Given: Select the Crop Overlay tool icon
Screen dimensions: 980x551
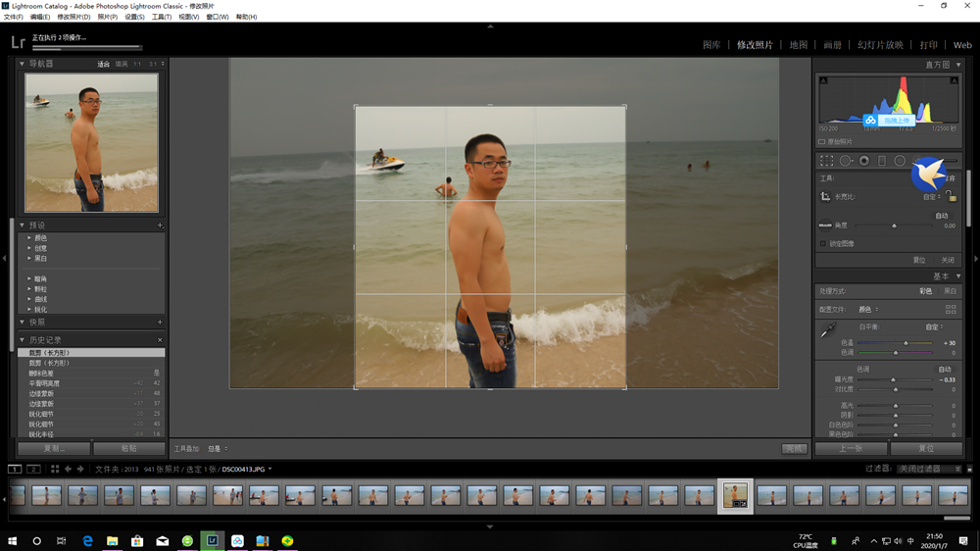Looking at the screenshot, I should pos(826,161).
